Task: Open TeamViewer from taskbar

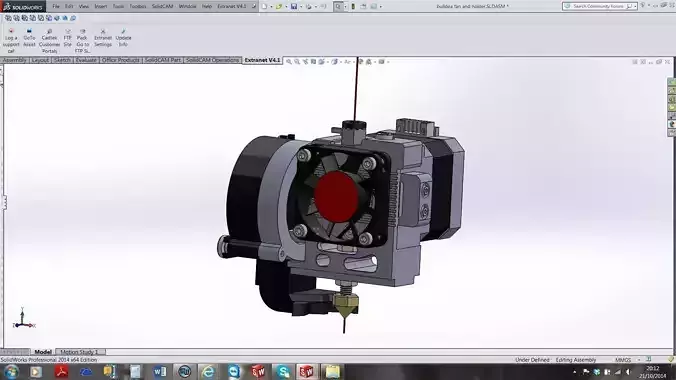Action: (234, 372)
